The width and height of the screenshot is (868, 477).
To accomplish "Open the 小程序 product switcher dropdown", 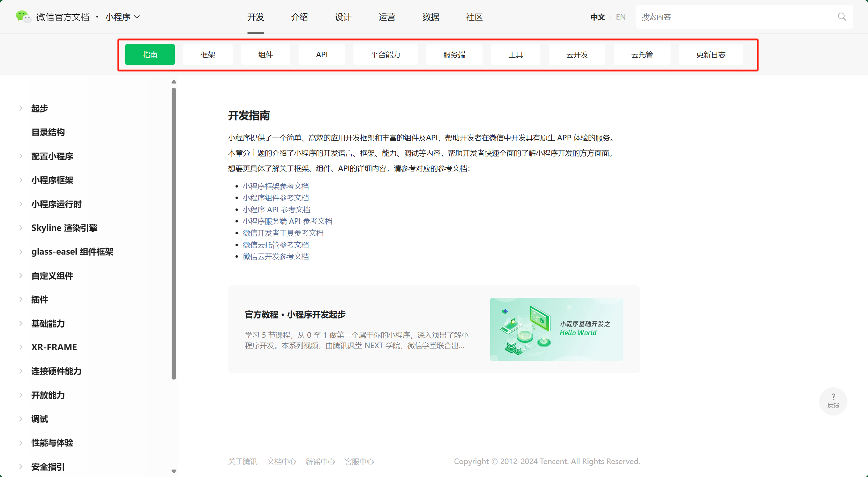I will pos(122,17).
